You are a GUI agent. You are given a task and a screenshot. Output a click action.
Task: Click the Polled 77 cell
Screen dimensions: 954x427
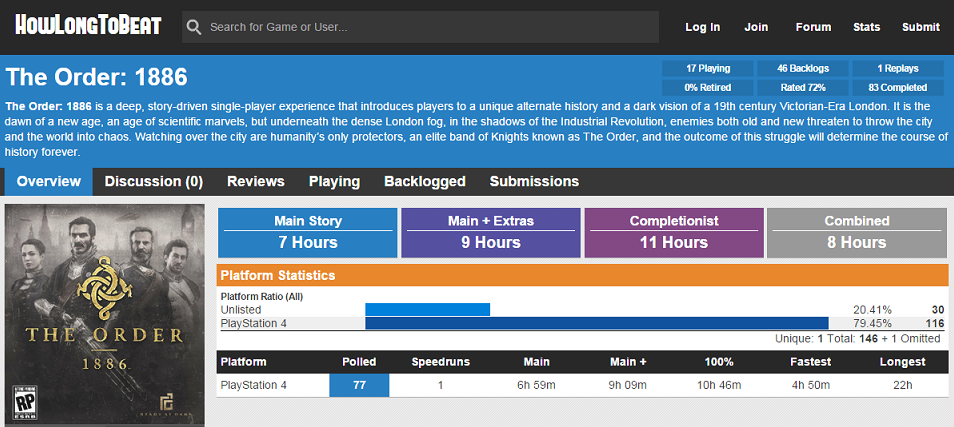(x=359, y=385)
